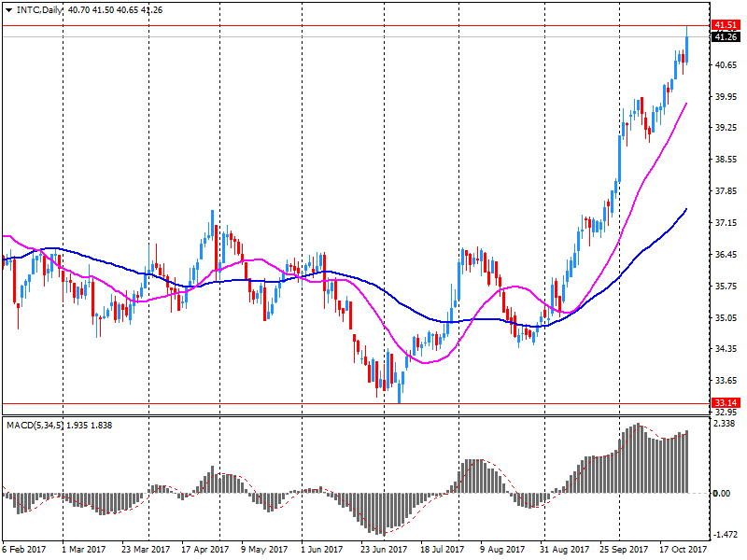Screen dimensions: 747x560
Task: Select the red 41.51 resistance price label
Action: click(x=726, y=25)
